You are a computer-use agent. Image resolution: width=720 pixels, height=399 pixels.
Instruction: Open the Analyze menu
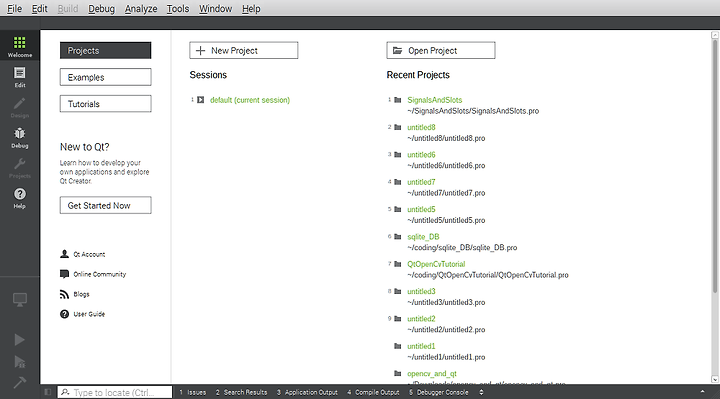pyautogui.click(x=141, y=8)
